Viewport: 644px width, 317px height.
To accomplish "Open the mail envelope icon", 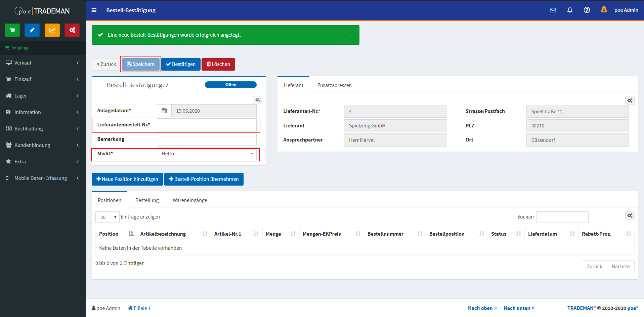I will (553, 10).
